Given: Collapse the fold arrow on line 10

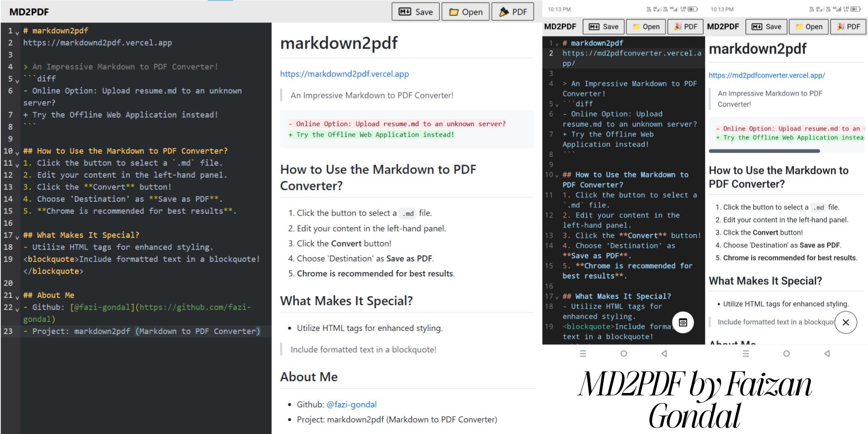Looking at the screenshot, I should tap(16, 153).
